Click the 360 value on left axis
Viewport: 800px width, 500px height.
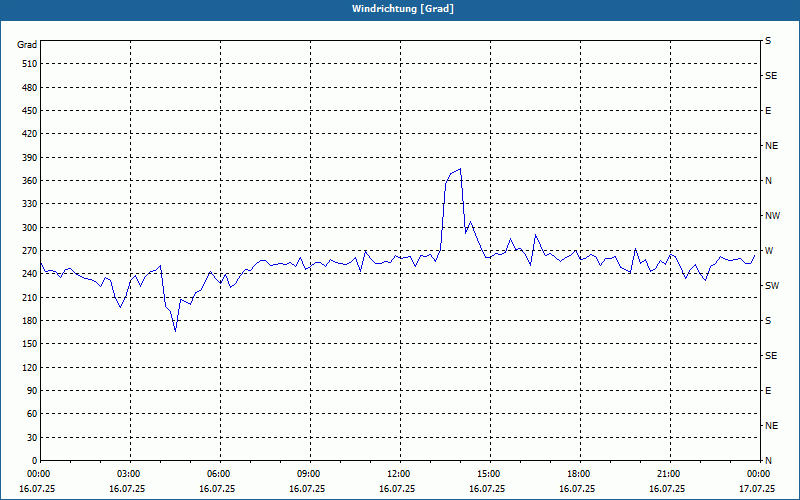[28, 181]
